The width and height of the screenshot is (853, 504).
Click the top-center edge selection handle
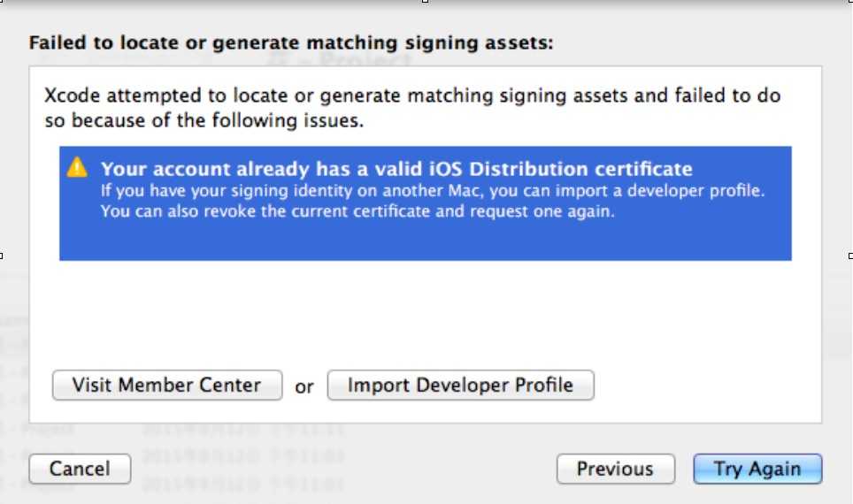[426, 2]
